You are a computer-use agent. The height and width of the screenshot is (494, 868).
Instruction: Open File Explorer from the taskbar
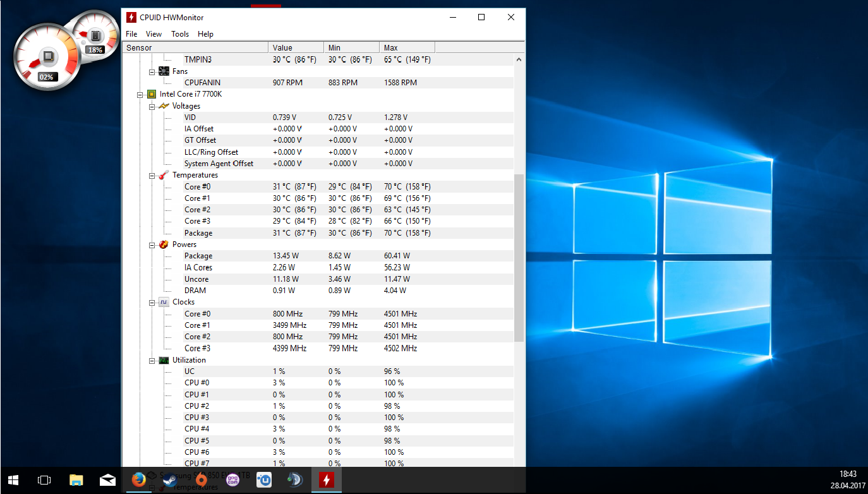point(76,480)
